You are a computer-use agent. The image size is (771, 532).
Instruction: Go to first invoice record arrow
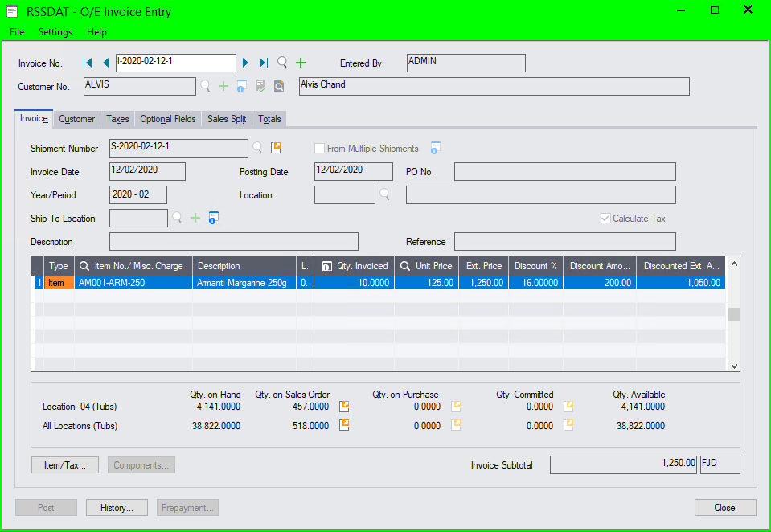click(x=88, y=63)
